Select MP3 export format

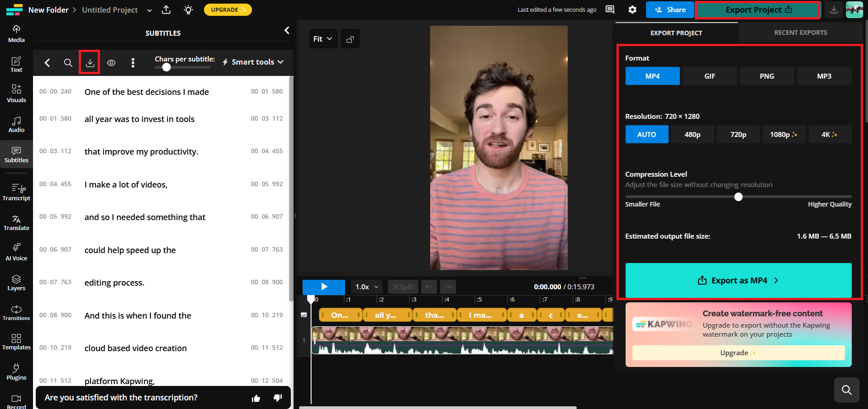824,76
